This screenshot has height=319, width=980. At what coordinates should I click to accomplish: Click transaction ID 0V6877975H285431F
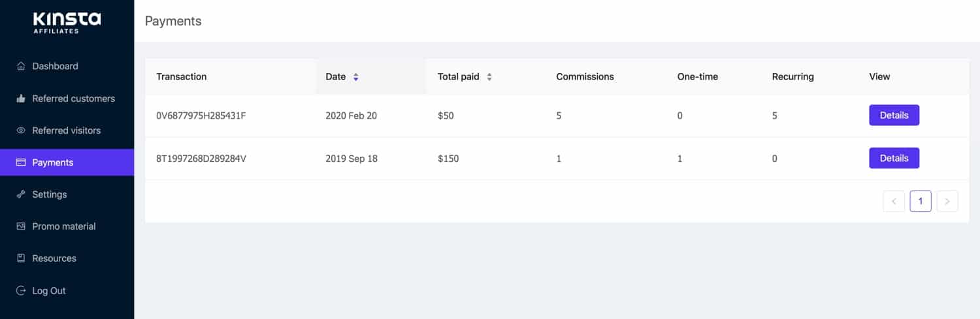point(201,115)
